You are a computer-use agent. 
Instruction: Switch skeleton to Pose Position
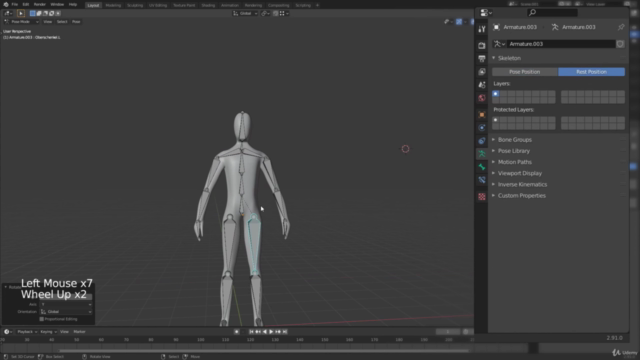tap(524, 72)
